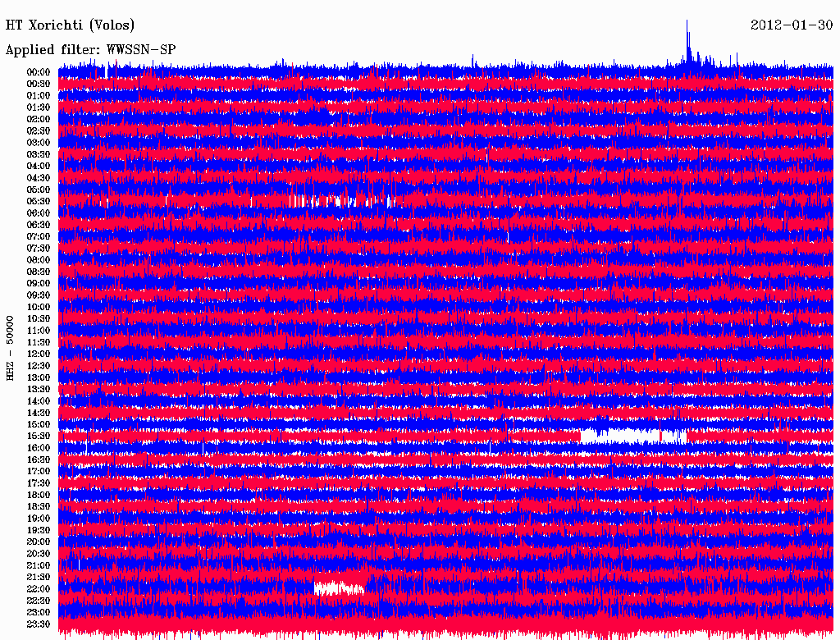Click the tall blue spike above the top trace

687,41
